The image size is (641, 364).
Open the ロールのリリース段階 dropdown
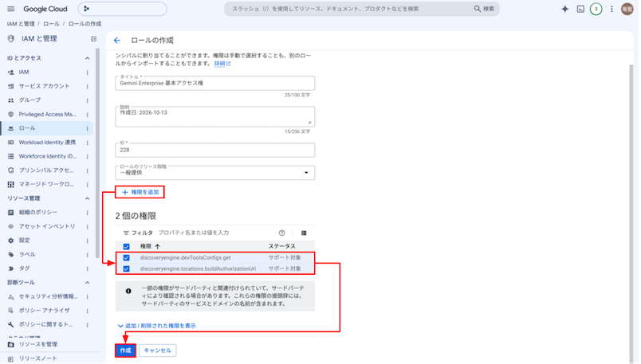click(x=215, y=172)
